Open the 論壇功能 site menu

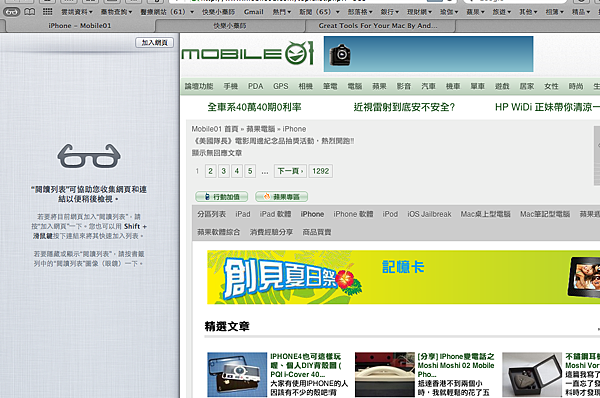tap(199, 86)
